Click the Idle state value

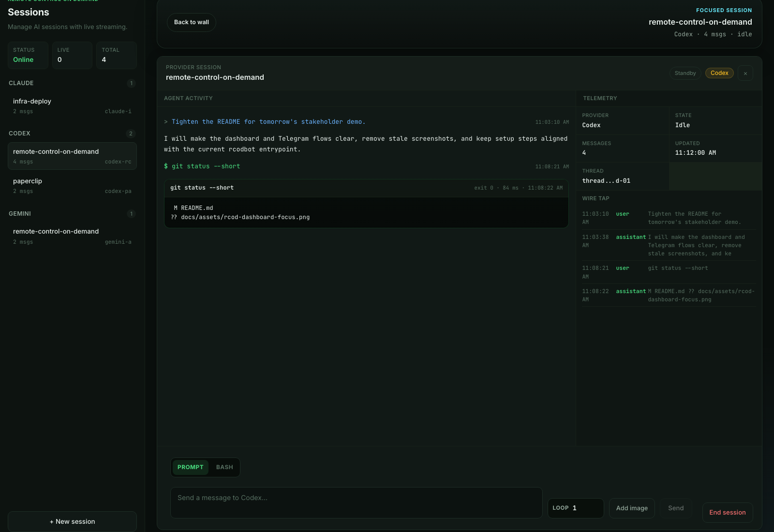point(683,125)
